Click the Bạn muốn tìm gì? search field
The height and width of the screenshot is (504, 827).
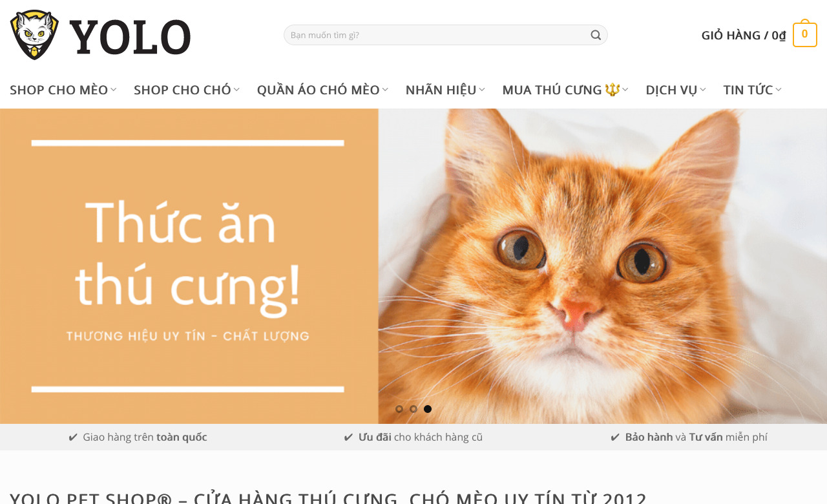tap(436, 35)
